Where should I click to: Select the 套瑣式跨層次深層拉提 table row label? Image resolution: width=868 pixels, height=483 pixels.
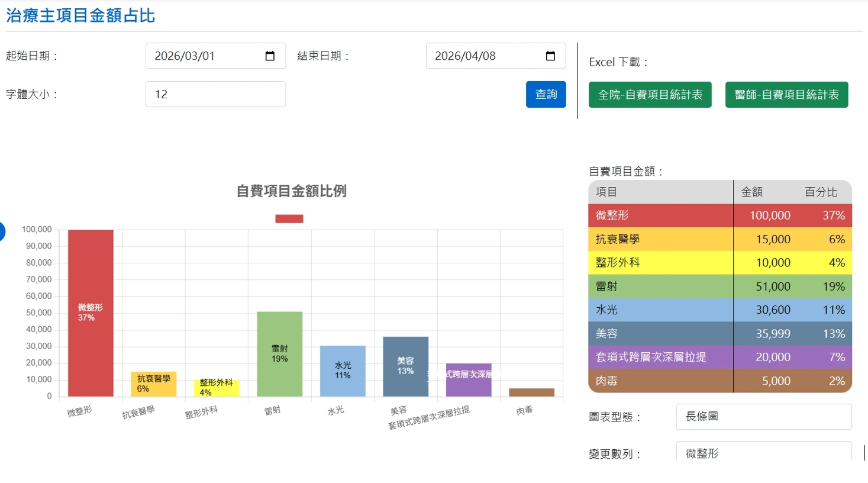tap(651, 357)
